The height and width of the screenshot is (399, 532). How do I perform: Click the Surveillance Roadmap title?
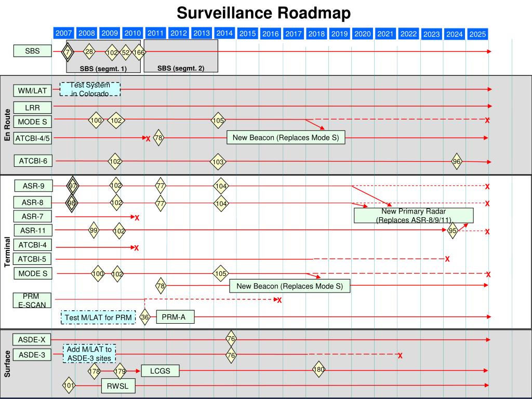(x=263, y=13)
